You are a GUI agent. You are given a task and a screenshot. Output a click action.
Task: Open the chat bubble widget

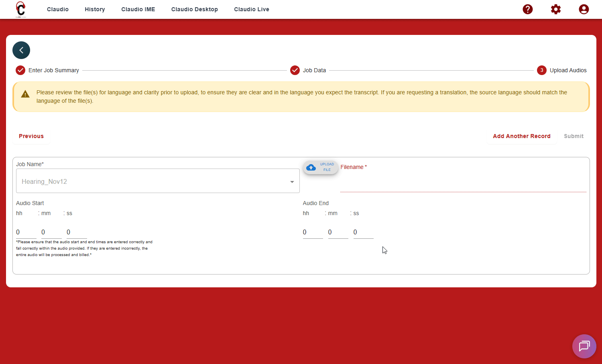tap(584, 346)
